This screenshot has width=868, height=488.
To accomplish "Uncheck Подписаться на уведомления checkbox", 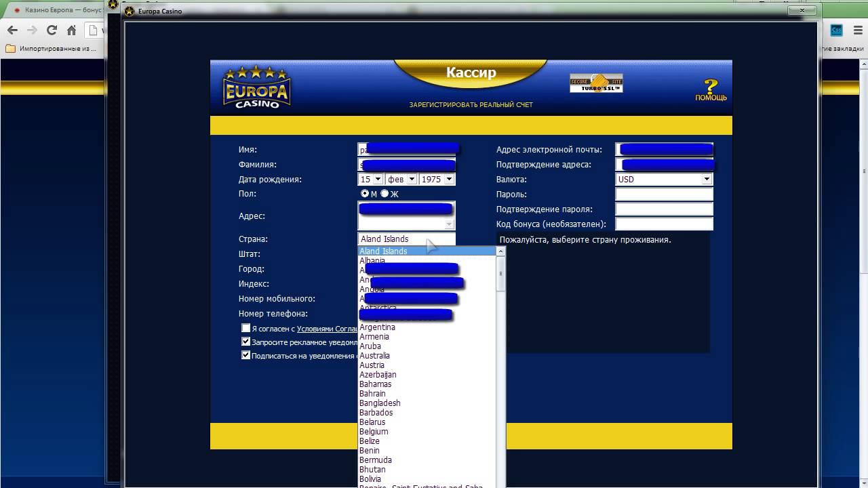I will pos(246,355).
